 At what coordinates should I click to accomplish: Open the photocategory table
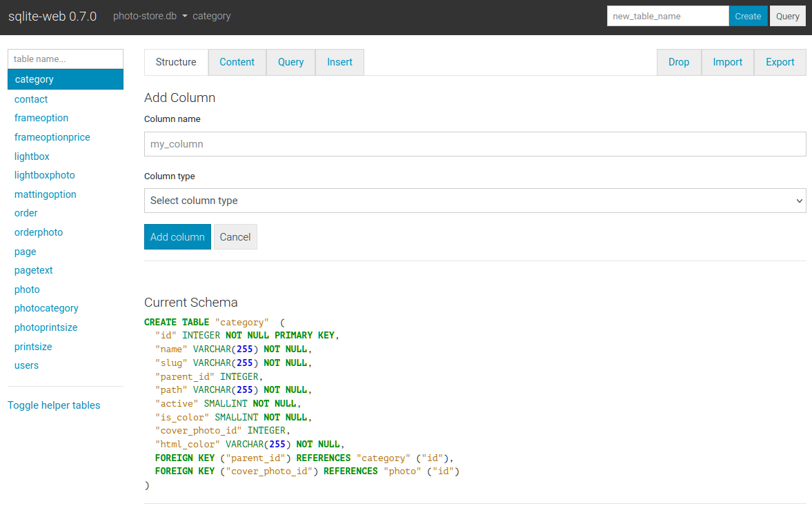(46, 308)
